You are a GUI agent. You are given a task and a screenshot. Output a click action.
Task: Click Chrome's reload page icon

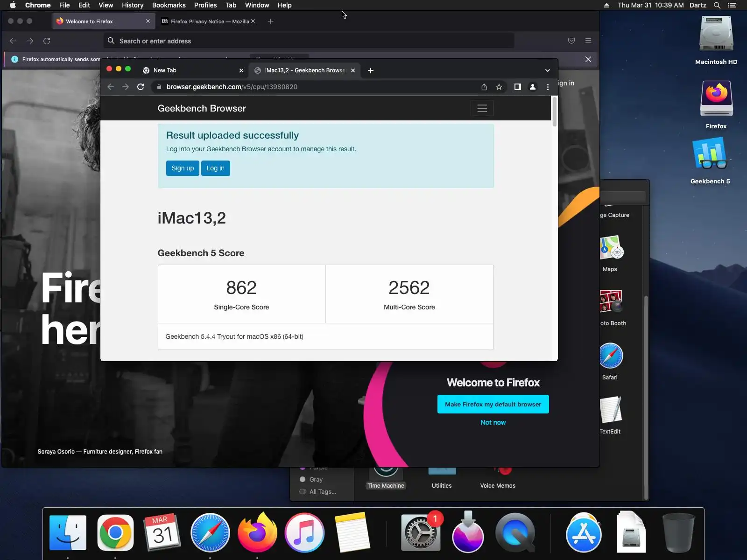(x=141, y=87)
